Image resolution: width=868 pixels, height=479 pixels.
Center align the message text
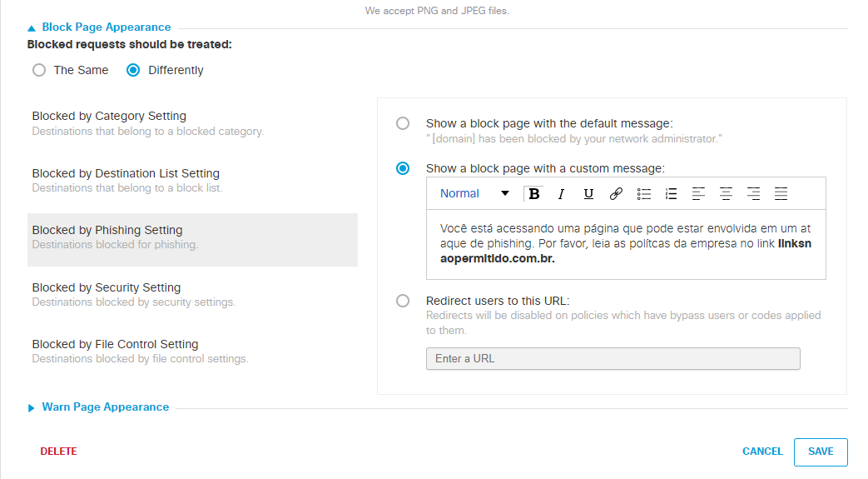click(726, 194)
